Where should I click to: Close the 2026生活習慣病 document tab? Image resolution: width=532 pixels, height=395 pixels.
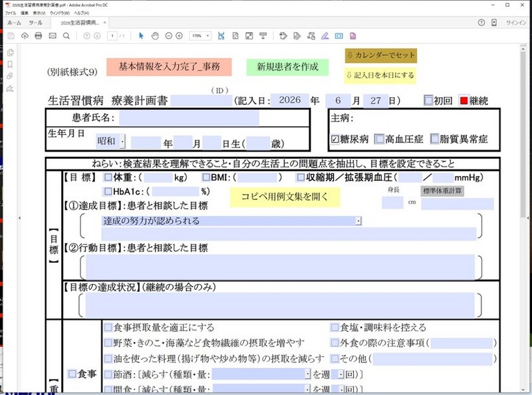[105, 23]
